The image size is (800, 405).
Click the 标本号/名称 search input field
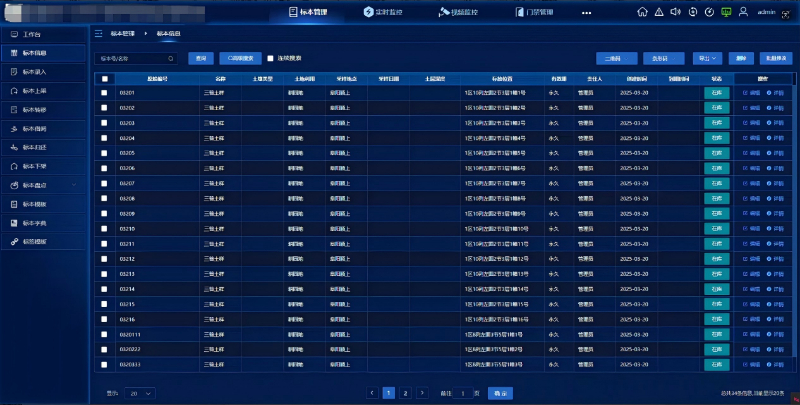click(135, 58)
